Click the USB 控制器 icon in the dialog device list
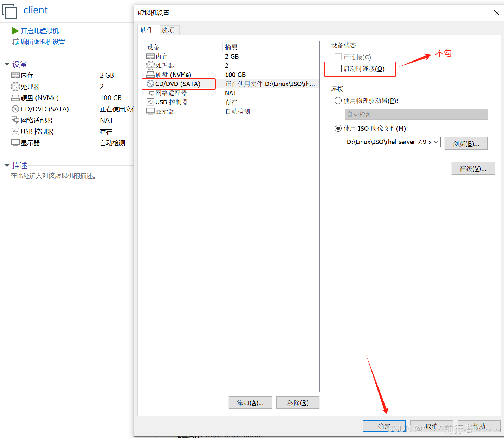This screenshot has width=504, height=438. pyautogui.click(x=150, y=102)
